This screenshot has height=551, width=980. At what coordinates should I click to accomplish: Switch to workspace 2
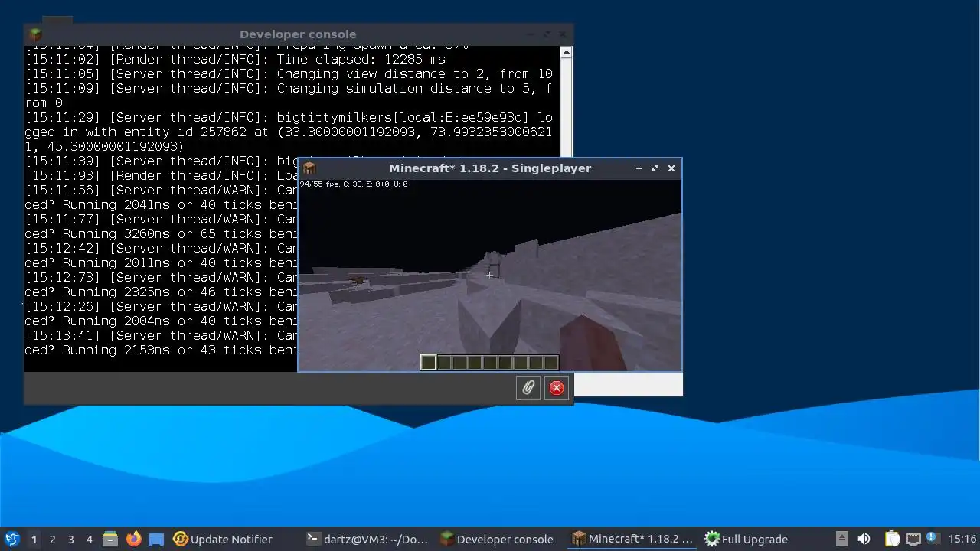(52, 539)
